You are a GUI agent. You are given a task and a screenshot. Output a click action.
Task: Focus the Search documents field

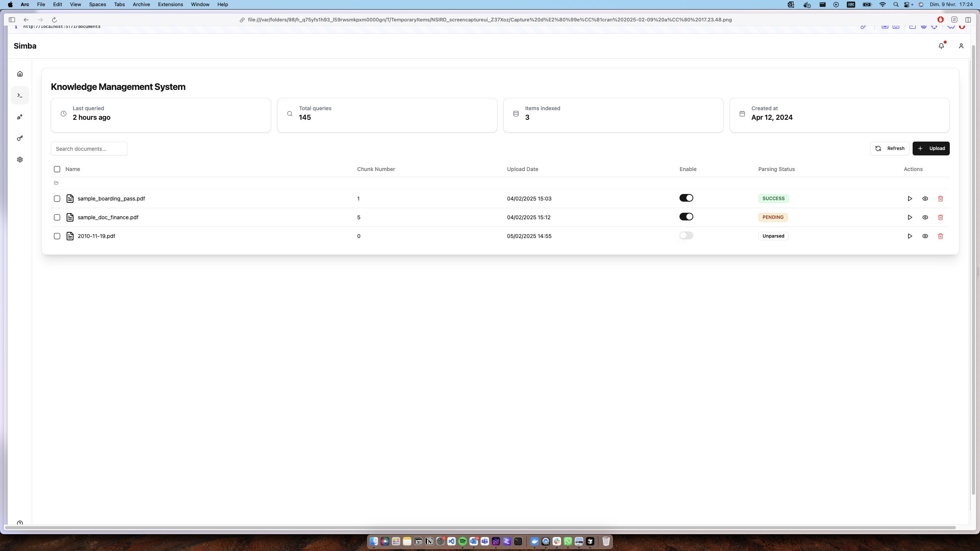click(x=89, y=148)
